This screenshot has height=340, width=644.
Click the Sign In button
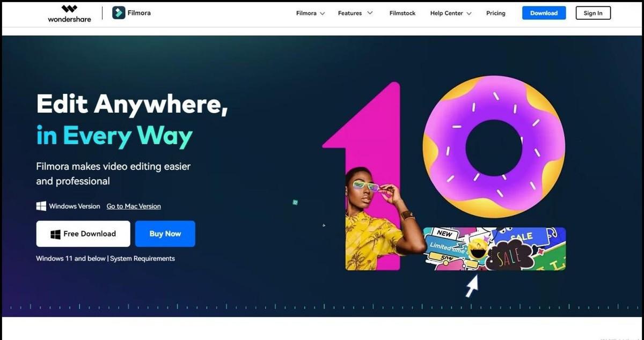click(593, 13)
